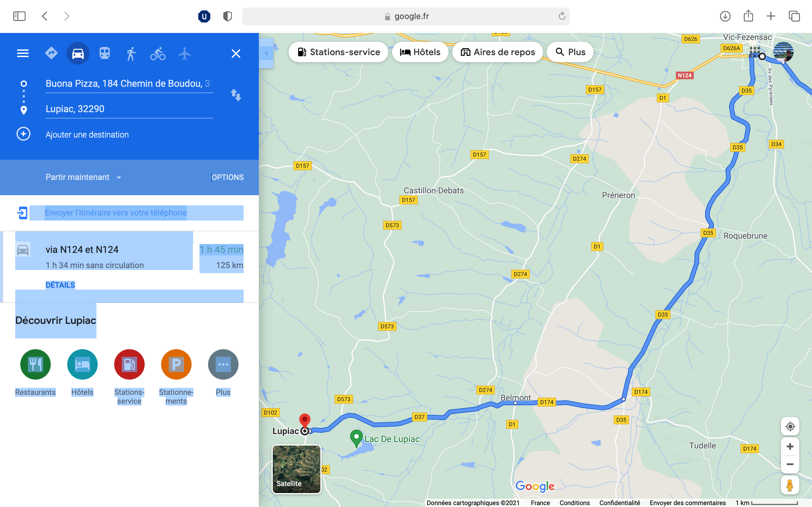This screenshot has width=812, height=507.
Task: Open the Google Maps hamburger menu
Action: coord(23,53)
